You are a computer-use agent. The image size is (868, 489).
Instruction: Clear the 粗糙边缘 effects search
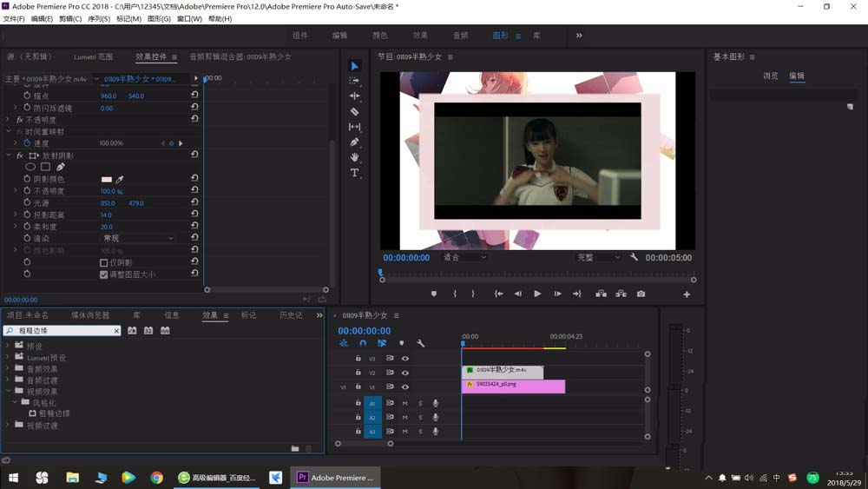[x=116, y=331]
